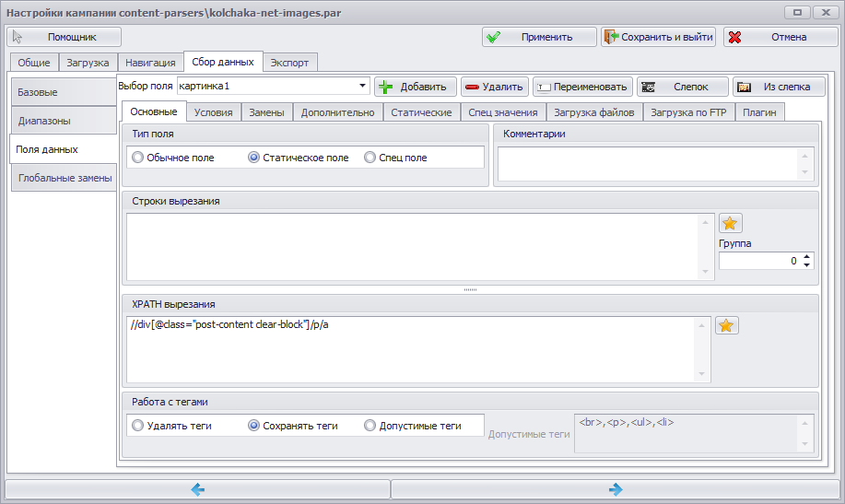Click the blue left arrow navigation
845x504 pixels.
coord(198,489)
